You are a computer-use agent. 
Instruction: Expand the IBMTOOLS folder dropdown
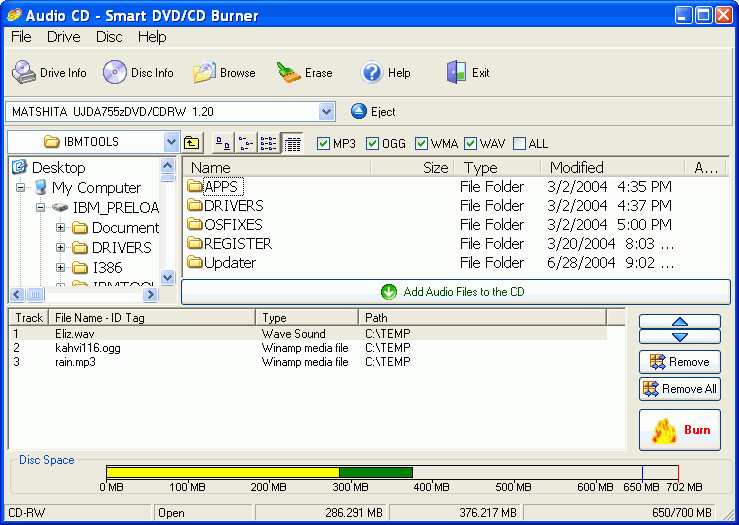[x=171, y=141]
